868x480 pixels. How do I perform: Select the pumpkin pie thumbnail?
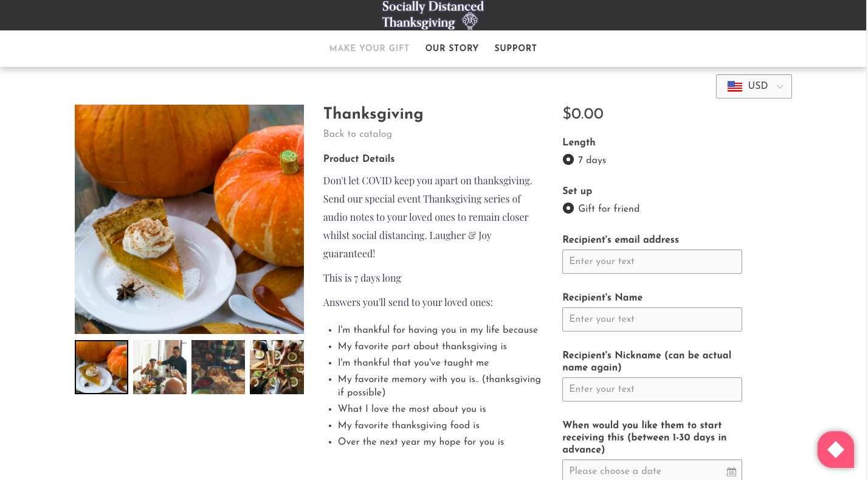point(101,367)
